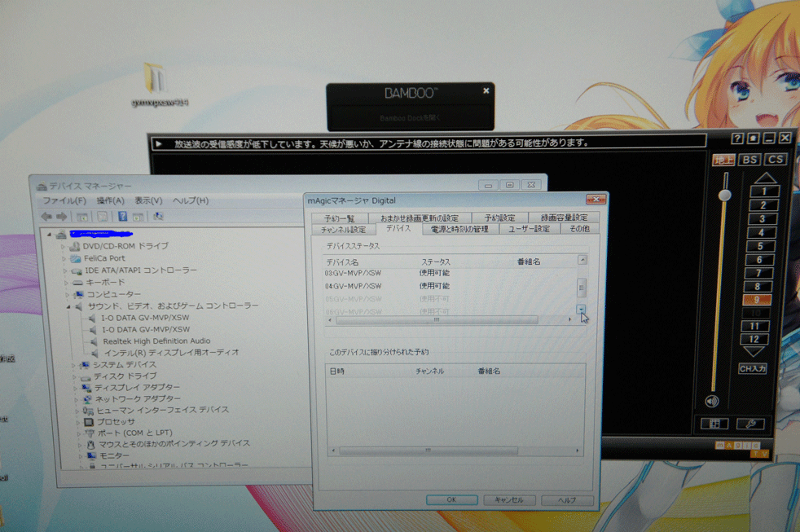Image resolution: width=800 pixels, height=532 pixels.
Task: Select highlighted channel 9 button
Action: (x=757, y=300)
